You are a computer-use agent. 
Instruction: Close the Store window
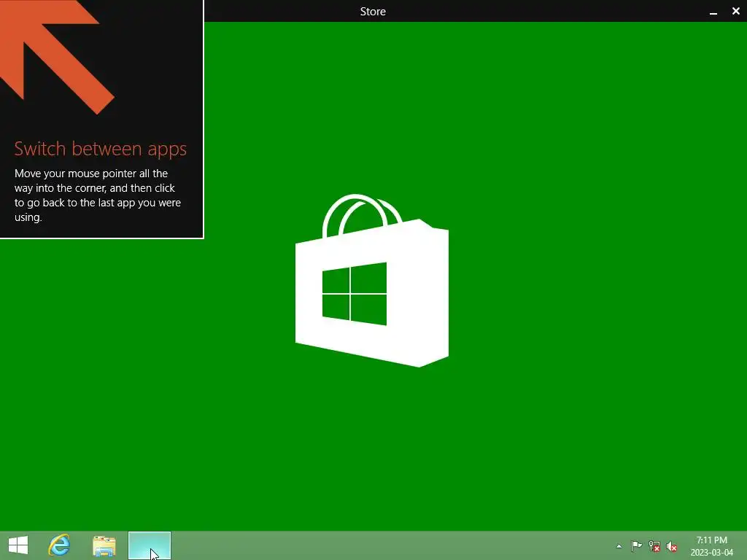click(x=735, y=11)
